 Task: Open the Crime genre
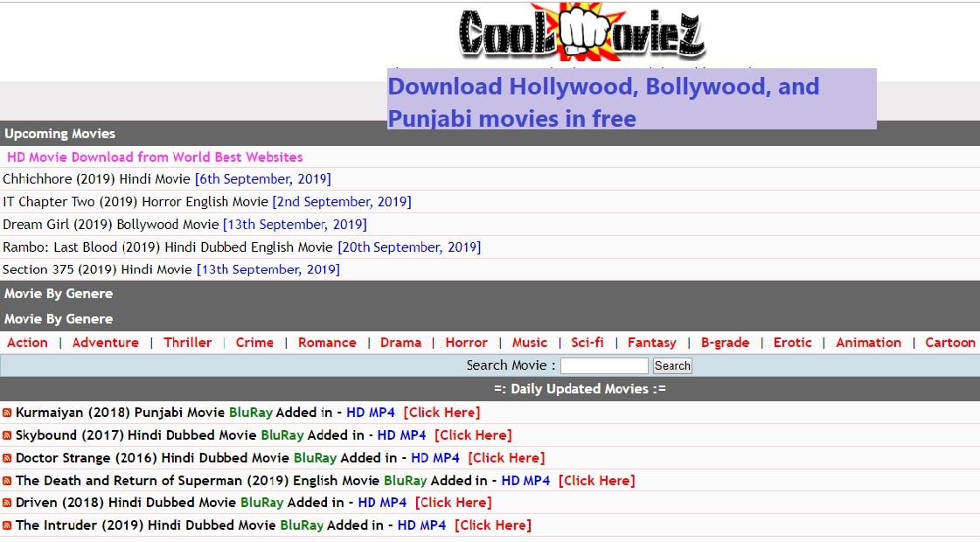click(x=254, y=343)
